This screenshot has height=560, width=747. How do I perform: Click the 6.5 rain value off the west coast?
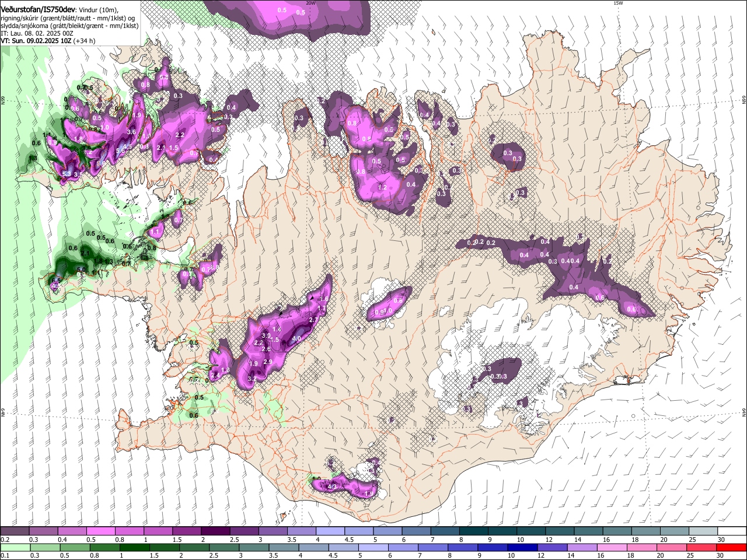coord(56,281)
